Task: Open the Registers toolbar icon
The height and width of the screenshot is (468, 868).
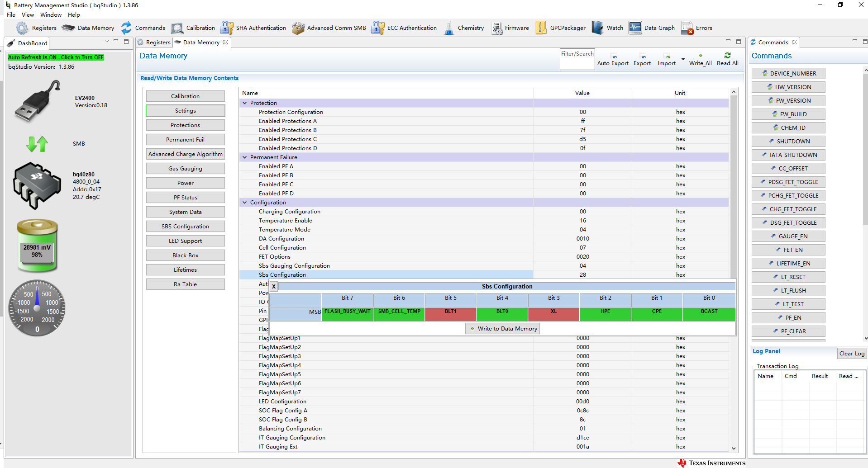Action: 22,28
